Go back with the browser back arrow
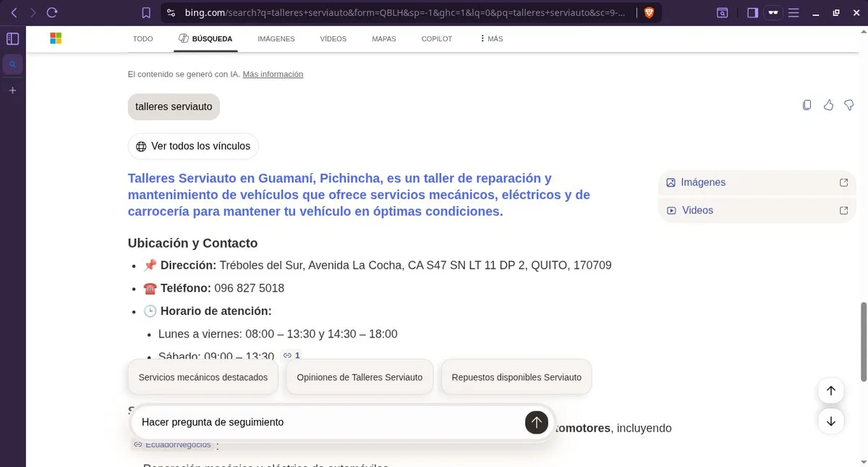This screenshot has height=467, width=868. point(14,12)
